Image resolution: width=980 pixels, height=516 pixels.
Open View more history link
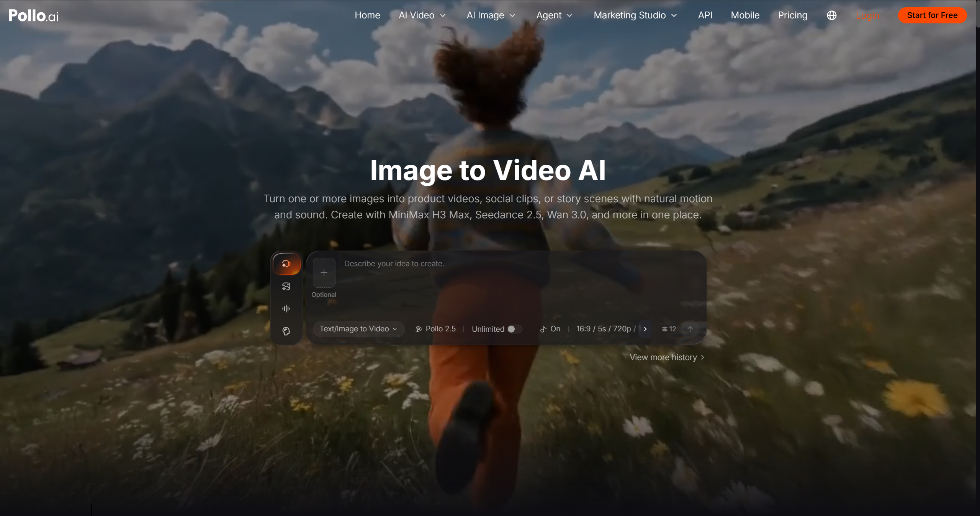click(667, 357)
